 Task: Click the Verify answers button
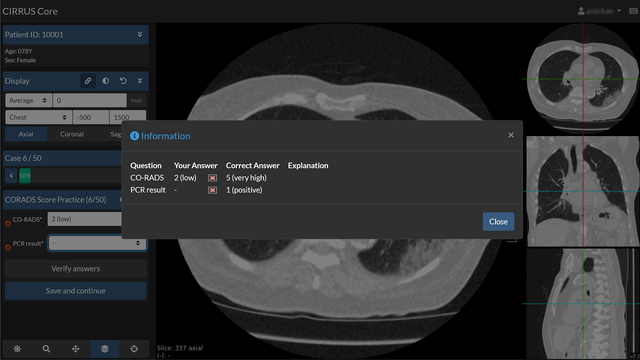pos(76,269)
